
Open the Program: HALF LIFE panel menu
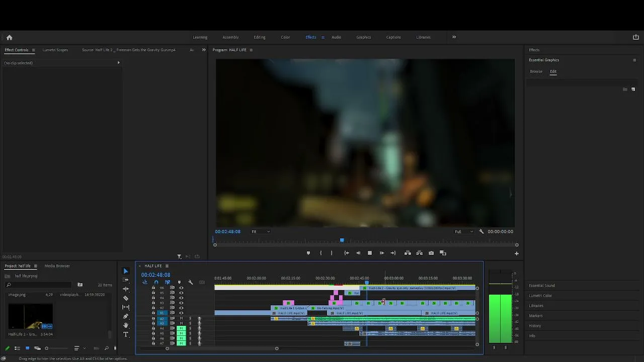pos(251,50)
